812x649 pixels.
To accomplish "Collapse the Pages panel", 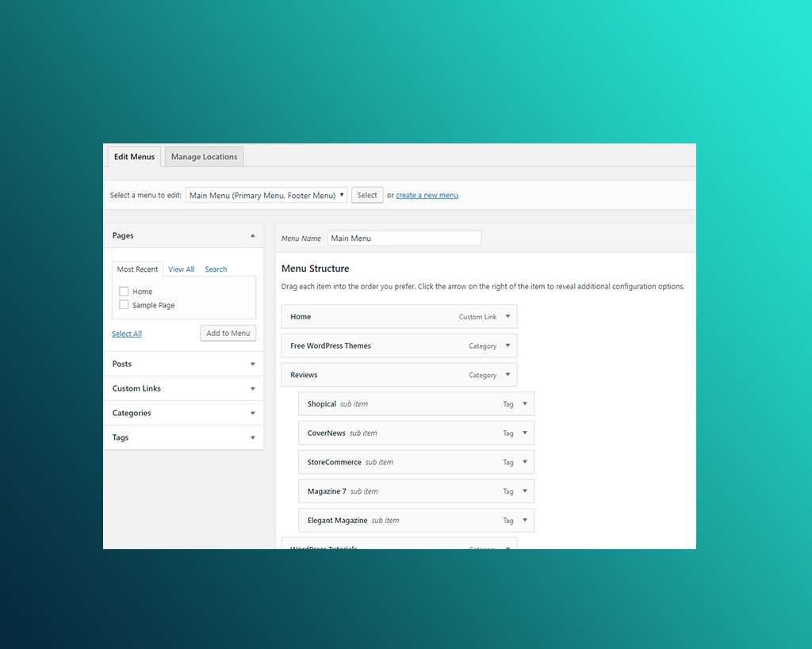I will pyautogui.click(x=252, y=235).
